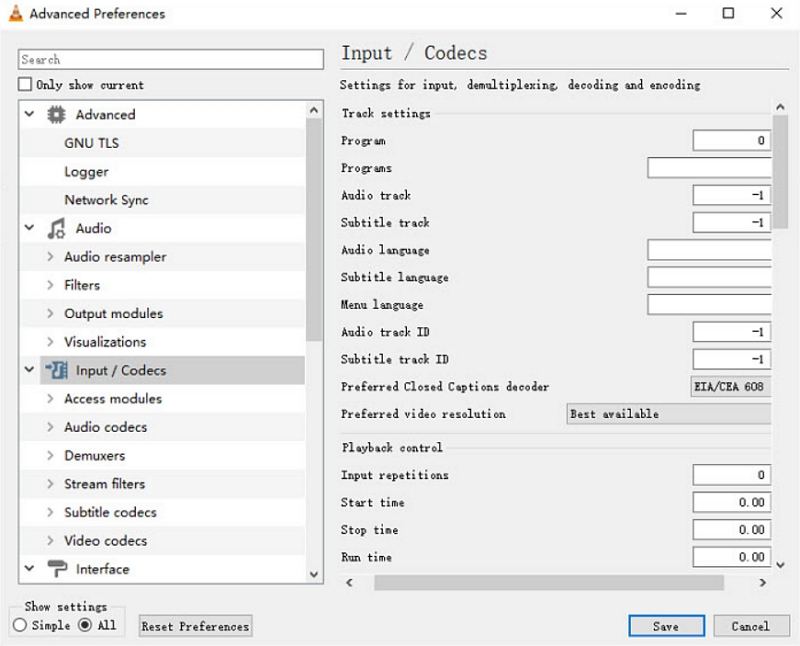Close the Advanced Preferences window
This screenshot has height=646, width=800.
776,13
